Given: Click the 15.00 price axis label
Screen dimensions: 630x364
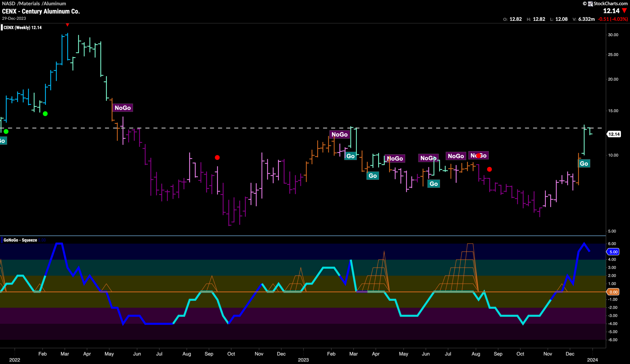Looking at the screenshot, I should click(613, 111).
